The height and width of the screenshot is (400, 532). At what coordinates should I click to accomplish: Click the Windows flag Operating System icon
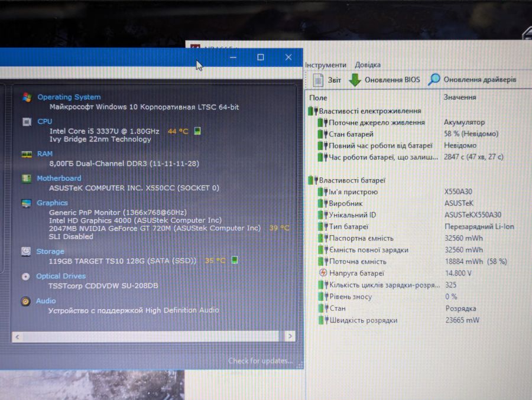pos(27,97)
